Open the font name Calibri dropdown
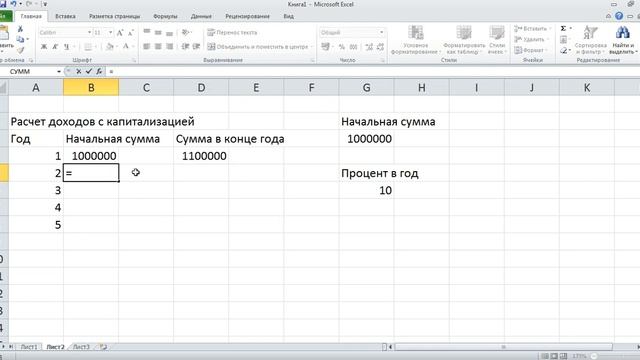 89,32
